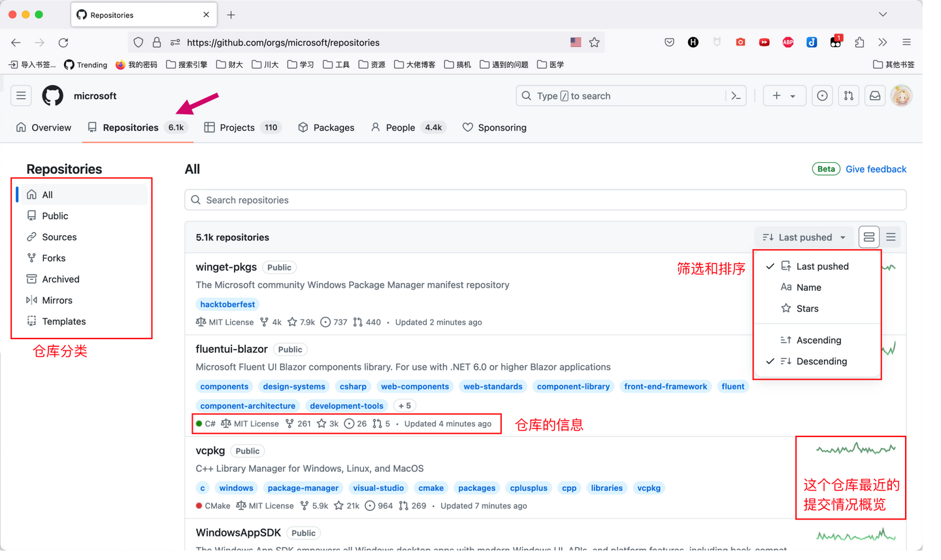Expand the + 5 more topics button
Image resolution: width=941 pixels, height=560 pixels.
tap(404, 406)
